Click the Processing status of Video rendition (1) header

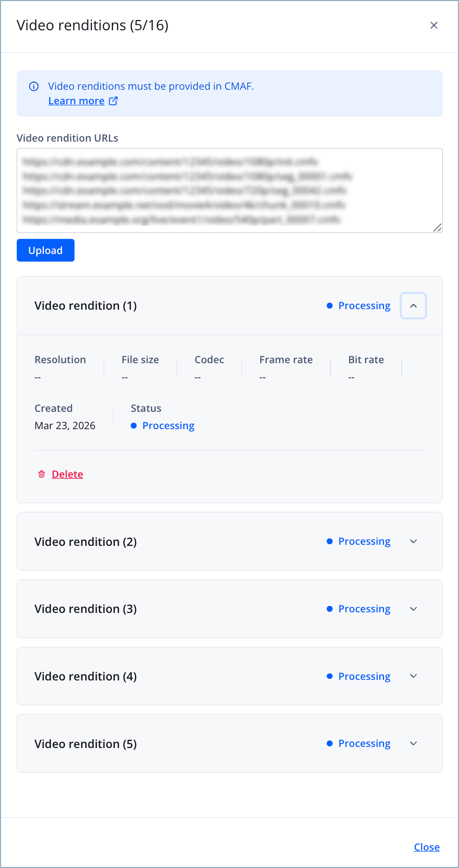tap(359, 306)
